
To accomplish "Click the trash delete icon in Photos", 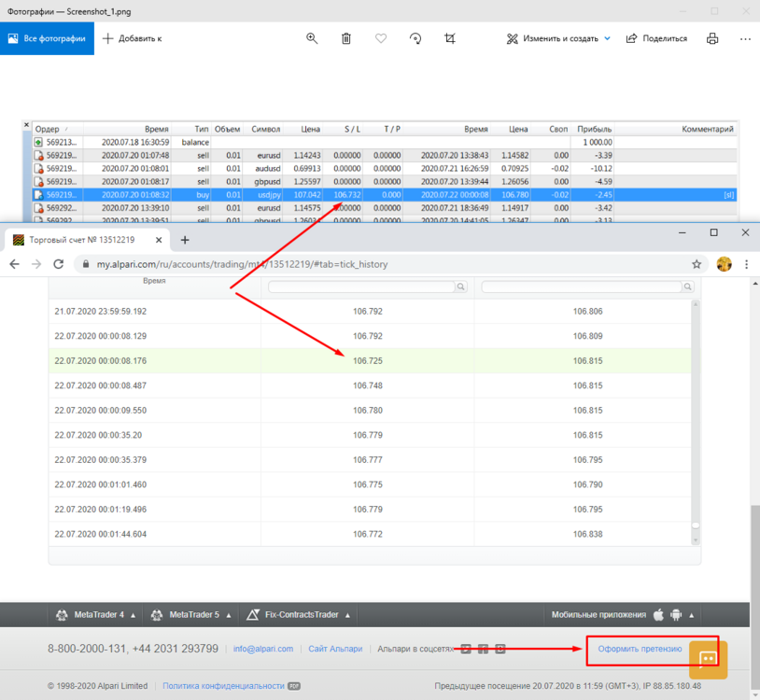I will 346,38.
